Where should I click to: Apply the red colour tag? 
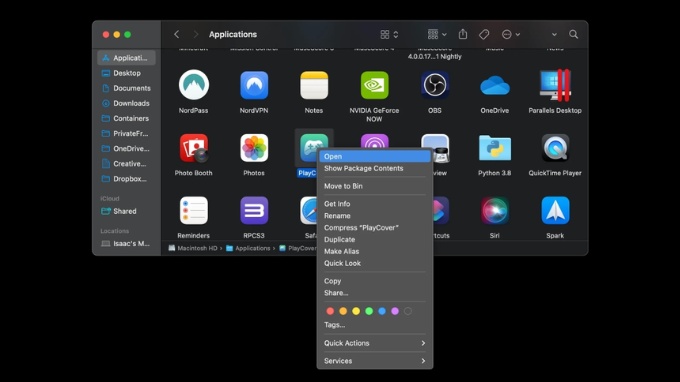point(330,311)
